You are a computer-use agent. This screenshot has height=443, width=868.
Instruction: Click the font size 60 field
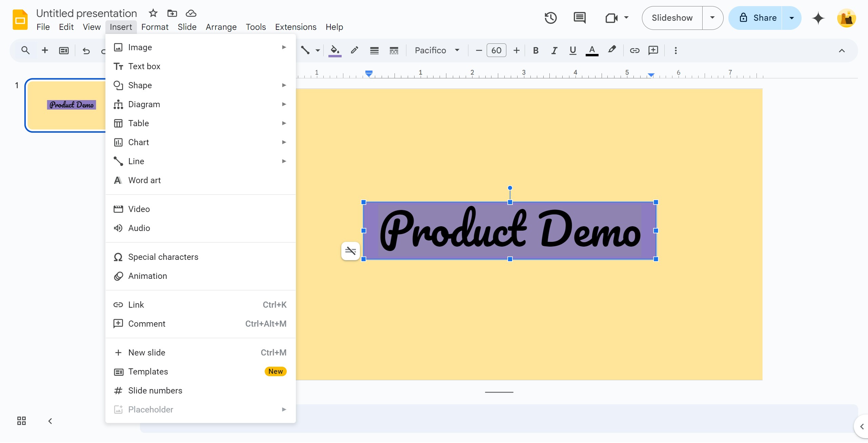(496, 50)
